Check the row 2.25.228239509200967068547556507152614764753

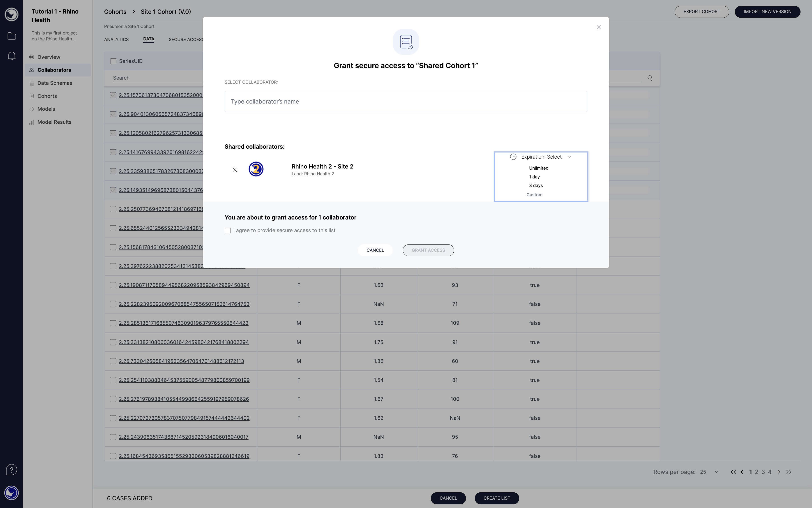point(113,304)
